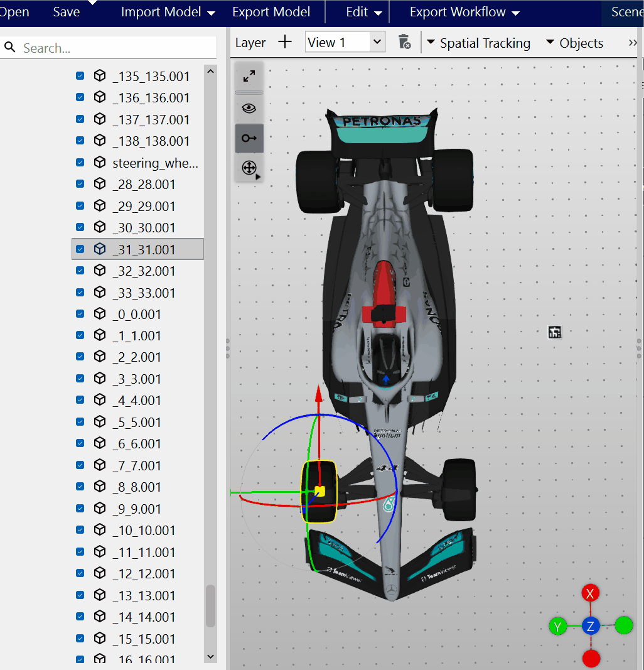Toggle the _29_29.001 checkbox
This screenshot has height=670, width=644.
pyautogui.click(x=80, y=205)
